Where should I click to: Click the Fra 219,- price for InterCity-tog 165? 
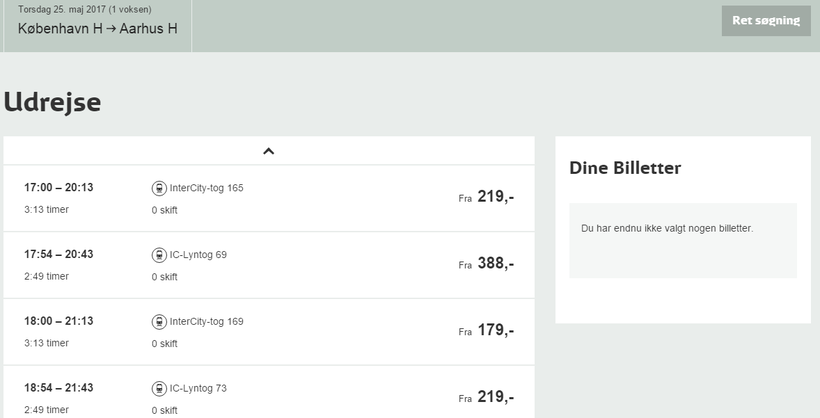(487, 197)
